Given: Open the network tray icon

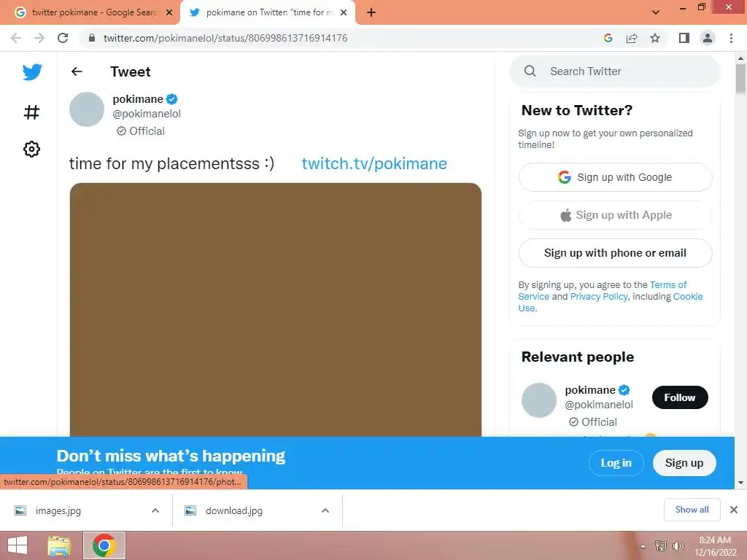Looking at the screenshot, I should tap(661, 546).
